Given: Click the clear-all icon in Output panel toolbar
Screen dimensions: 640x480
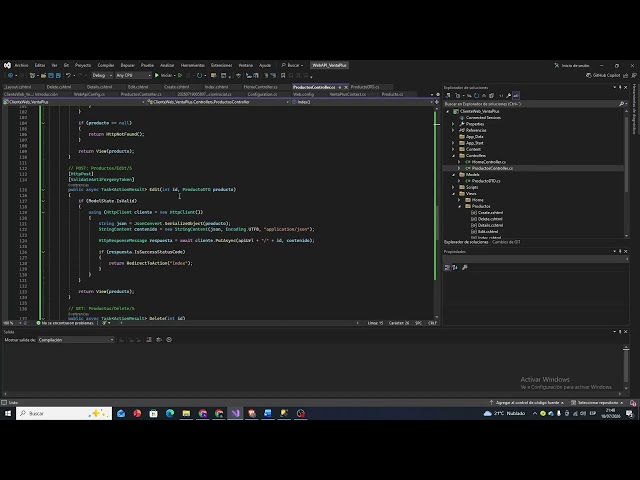Looking at the screenshot, I should click(x=149, y=340).
